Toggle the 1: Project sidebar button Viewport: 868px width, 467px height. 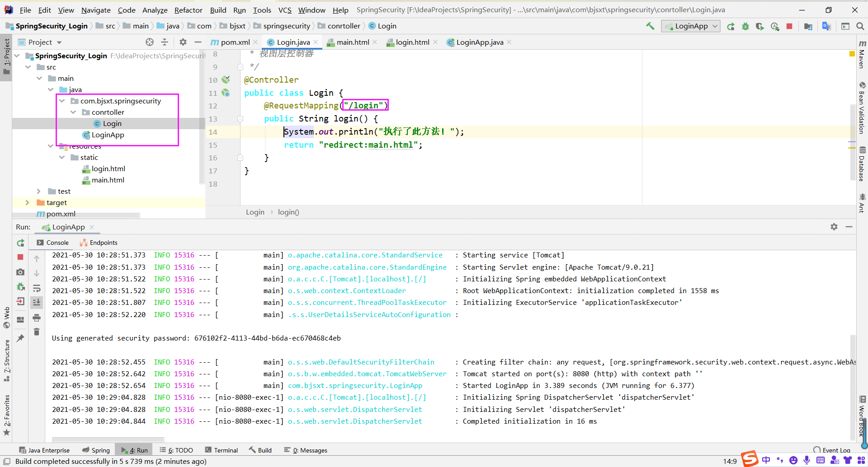coord(6,56)
